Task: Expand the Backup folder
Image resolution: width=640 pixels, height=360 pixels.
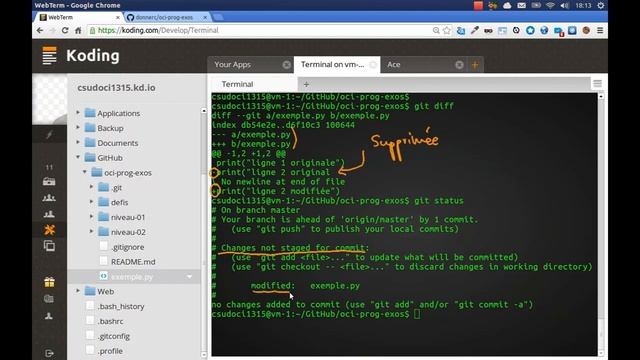Action: point(78,127)
